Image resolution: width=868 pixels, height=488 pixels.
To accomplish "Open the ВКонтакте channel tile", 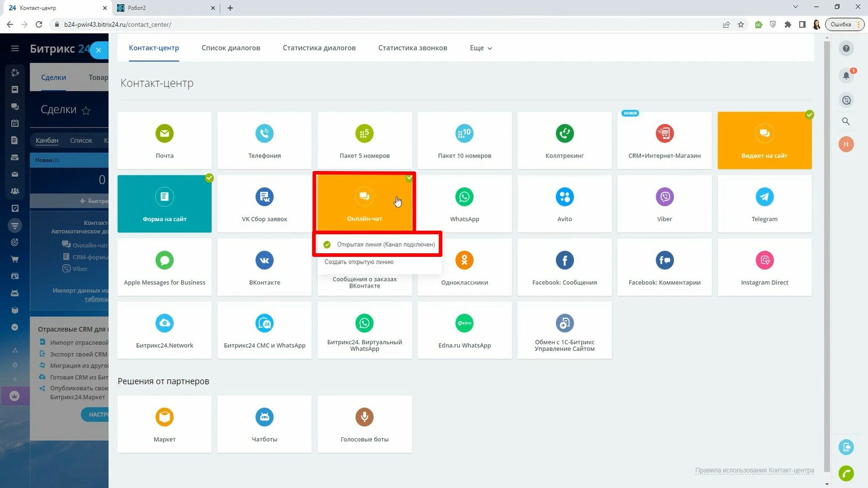I will click(265, 267).
